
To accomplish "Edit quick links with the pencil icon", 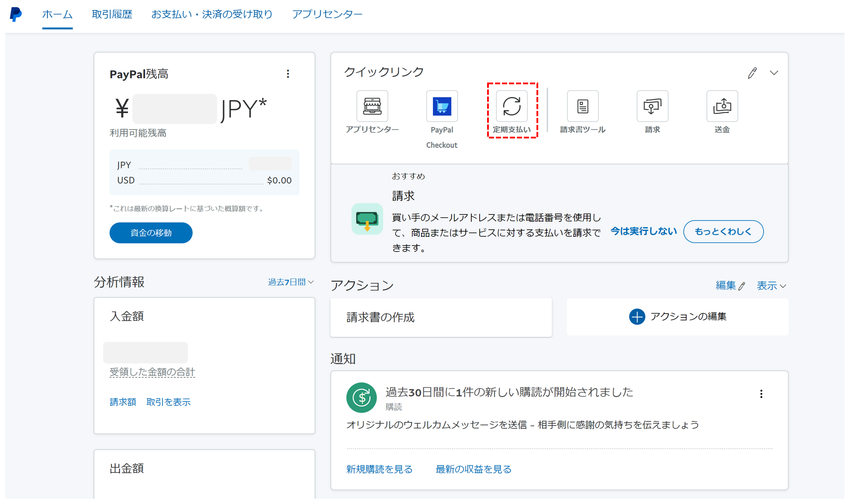I will (752, 73).
